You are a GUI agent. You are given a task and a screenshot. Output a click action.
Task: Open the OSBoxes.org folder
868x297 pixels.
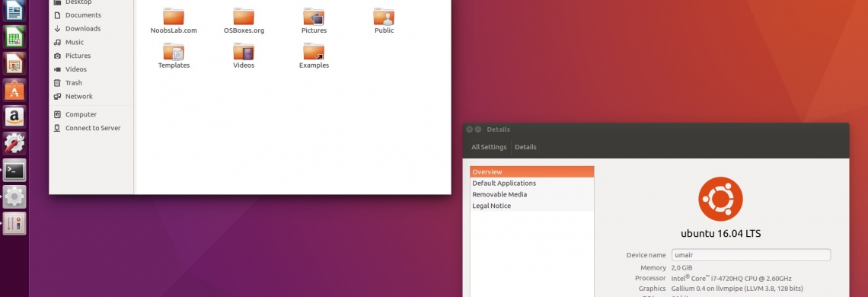coord(244,21)
